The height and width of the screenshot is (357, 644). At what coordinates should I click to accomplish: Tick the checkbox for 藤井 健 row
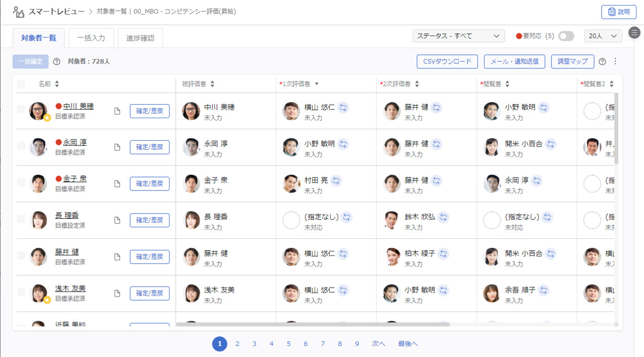point(21,255)
